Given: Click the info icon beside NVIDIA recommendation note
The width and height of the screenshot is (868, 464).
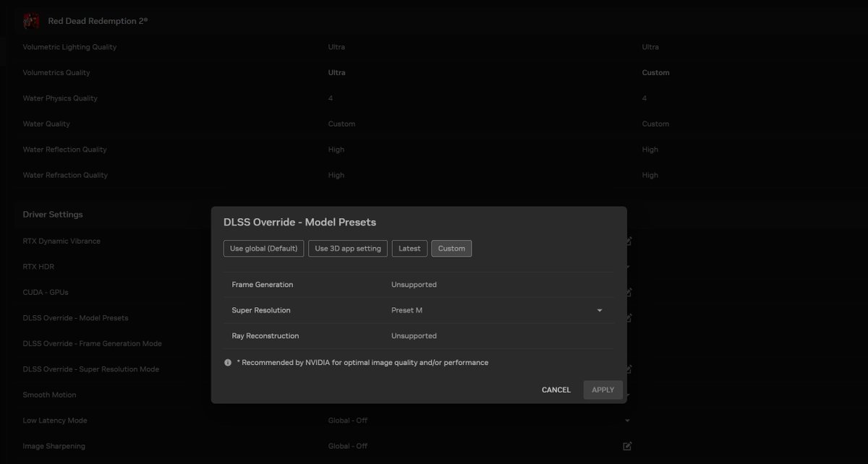Looking at the screenshot, I should [x=228, y=363].
